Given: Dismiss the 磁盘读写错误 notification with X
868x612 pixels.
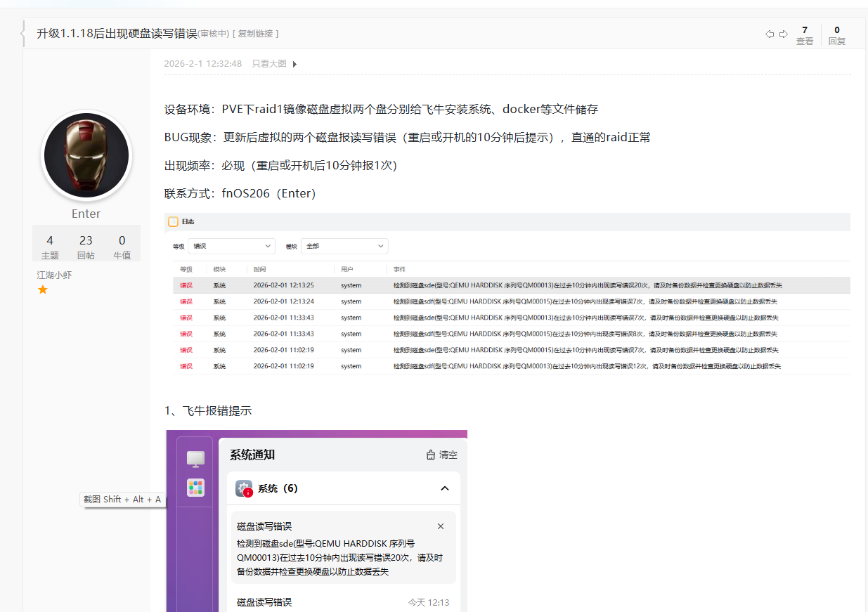Looking at the screenshot, I should click(x=441, y=526).
